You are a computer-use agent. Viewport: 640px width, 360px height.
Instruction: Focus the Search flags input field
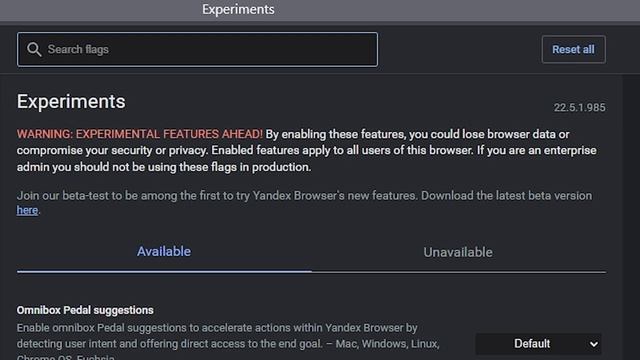click(198, 49)
